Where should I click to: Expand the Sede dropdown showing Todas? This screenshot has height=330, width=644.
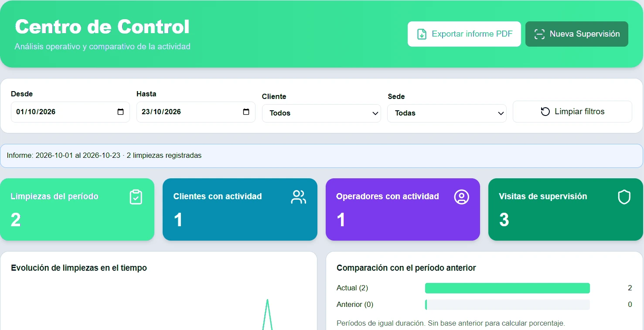point(447,113)
